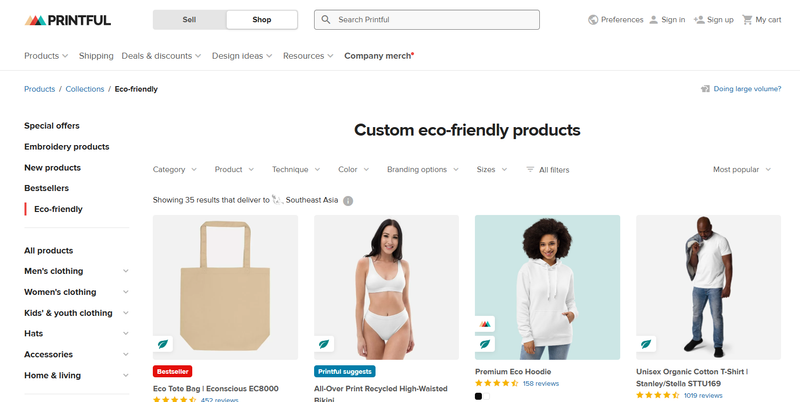Open My cart via cart icon
This screenshot has height=402, width=800.
(x=746, y=20)
